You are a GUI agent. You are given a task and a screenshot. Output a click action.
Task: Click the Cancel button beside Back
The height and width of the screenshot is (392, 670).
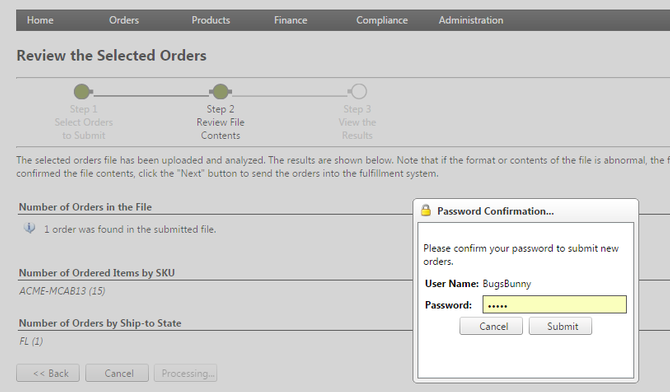tap(117, 373)
